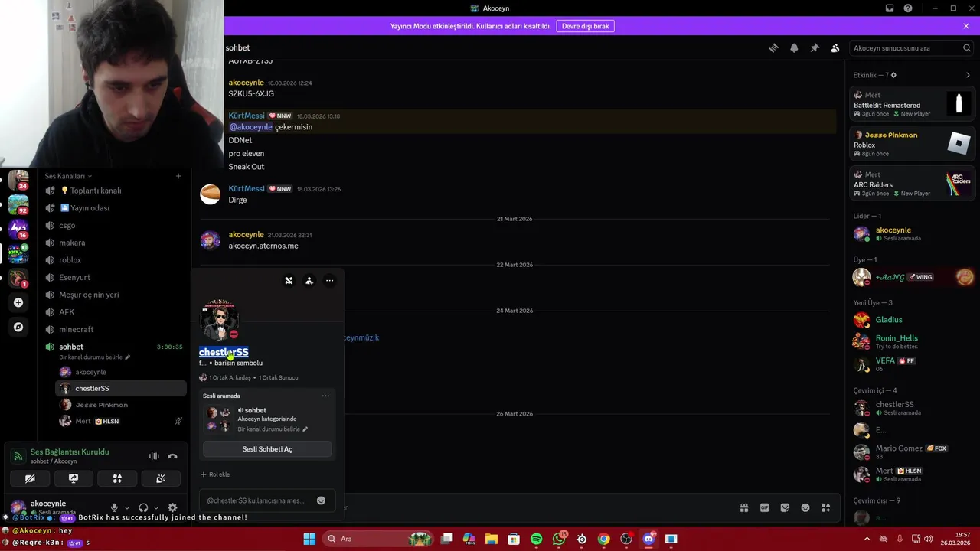Open the emoji picker in the chat bar
980x551 pixels.
click(x=805, y=507)
